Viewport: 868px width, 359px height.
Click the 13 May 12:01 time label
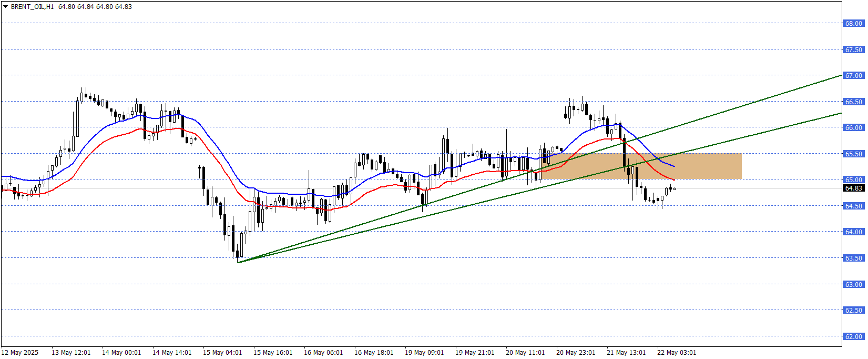(71, 352)
